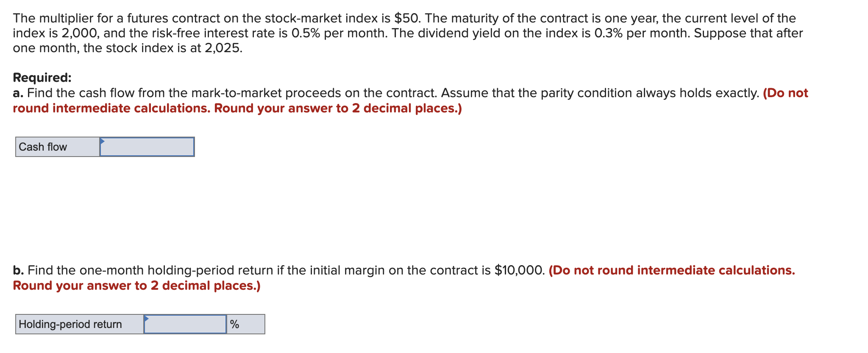Viewport: 868px width, 353px height.
Task: Click the blue triangle marker in Cash flow field
Action: coord(102,141)
